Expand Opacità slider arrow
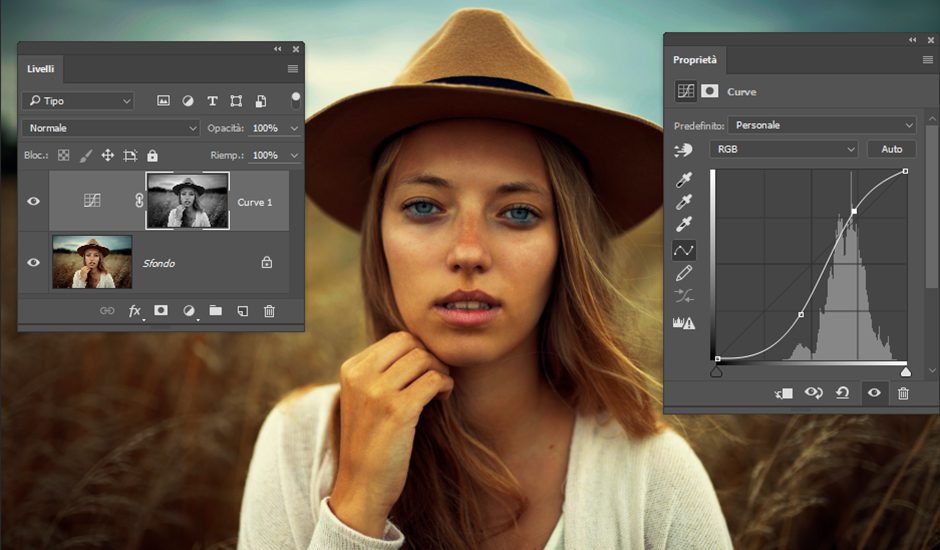Screen dimensions: 940x550 coord(294,128)
